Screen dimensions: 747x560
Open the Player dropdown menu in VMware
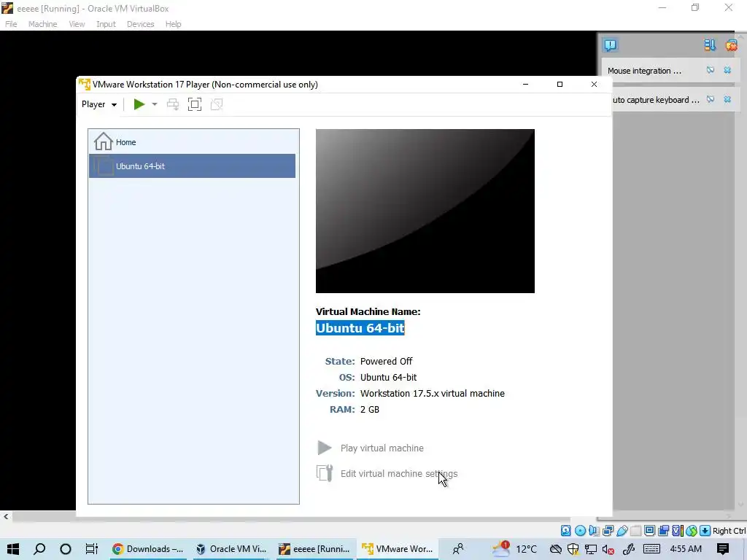[99, 104]
